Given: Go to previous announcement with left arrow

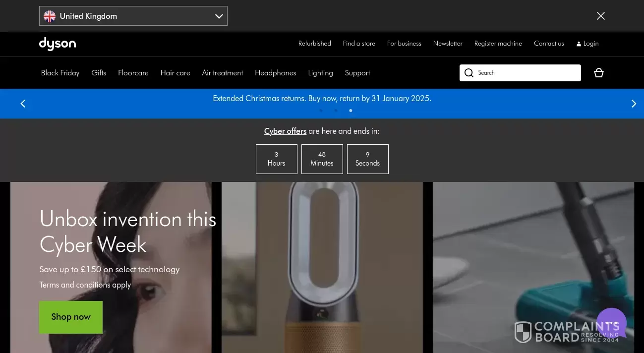Looking at the screenshot, I should pyautogui.click(x=23, y=104).
